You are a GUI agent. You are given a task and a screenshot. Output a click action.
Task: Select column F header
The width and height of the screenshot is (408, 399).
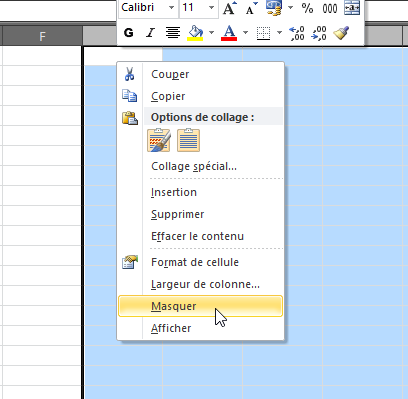[x=42, y=36]
